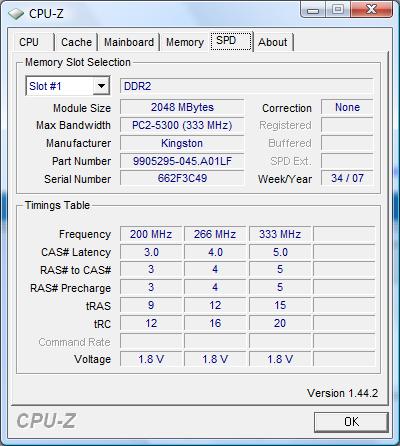Image resolution: width=400 pixels, height=446 pixels.
Task: Open the Mainboard tab
Action: [x=129, y=42]
